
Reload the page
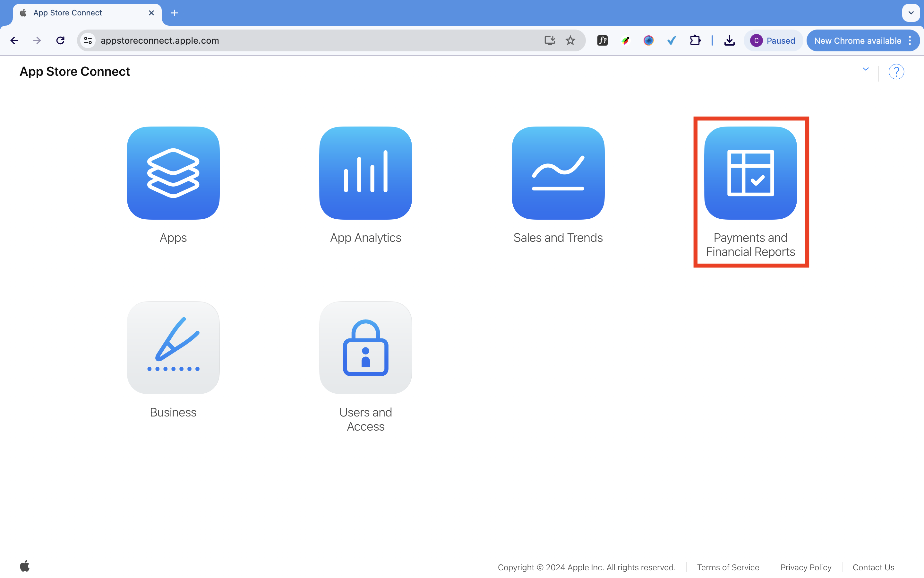pos(60,40)
